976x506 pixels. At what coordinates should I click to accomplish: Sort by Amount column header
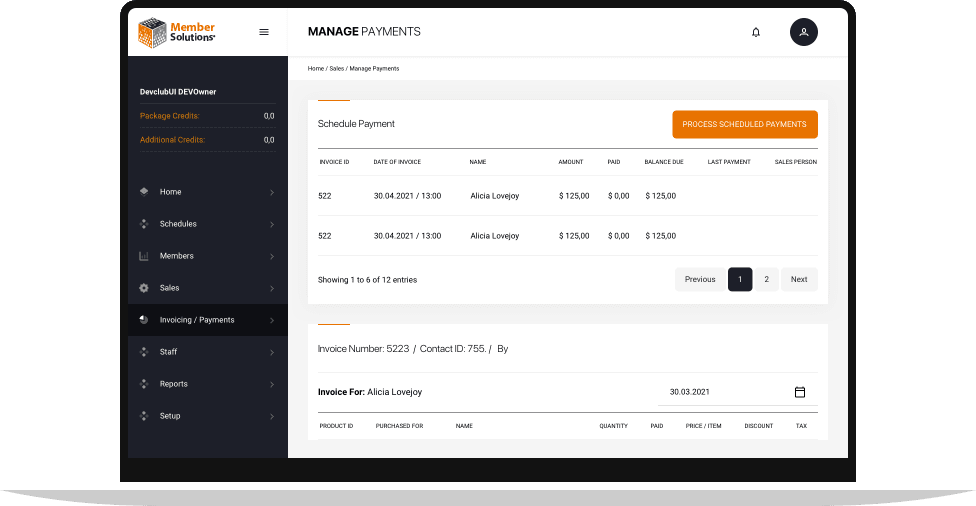tap(571, 162)
